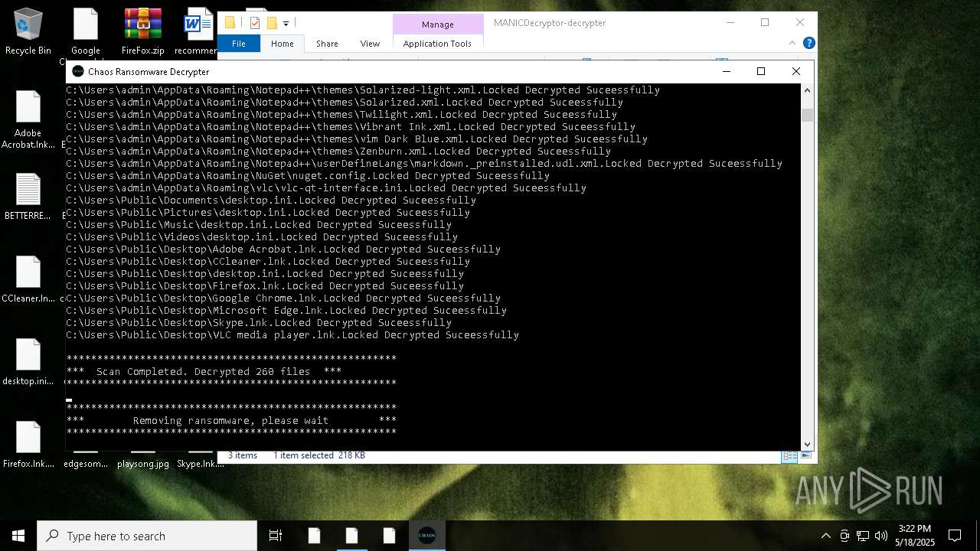
Task: Show hidden system tray icons
Action: pyautogui.click(x=825, y=536)
